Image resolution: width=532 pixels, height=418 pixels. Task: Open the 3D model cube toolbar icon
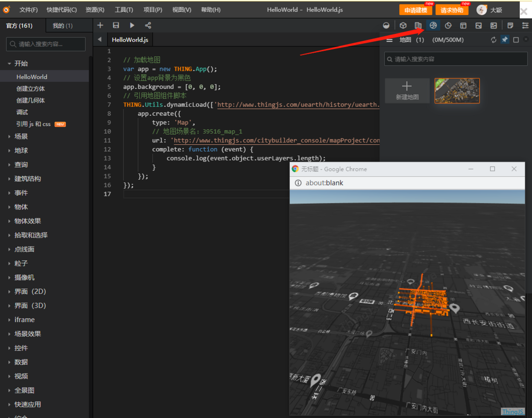tap(403, 26)
